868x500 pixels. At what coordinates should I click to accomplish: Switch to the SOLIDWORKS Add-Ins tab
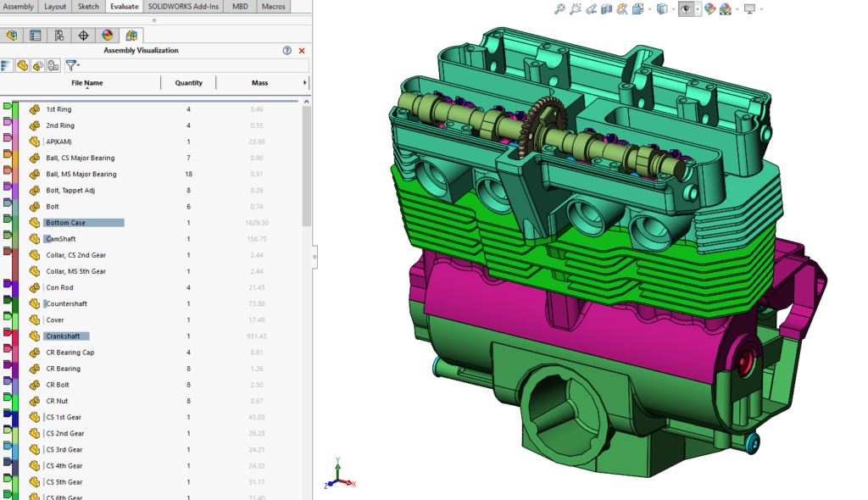point(183,7)
